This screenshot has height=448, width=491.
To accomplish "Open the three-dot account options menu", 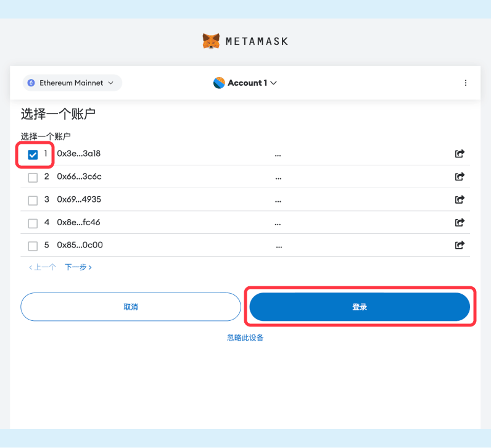I will [465, 83].
